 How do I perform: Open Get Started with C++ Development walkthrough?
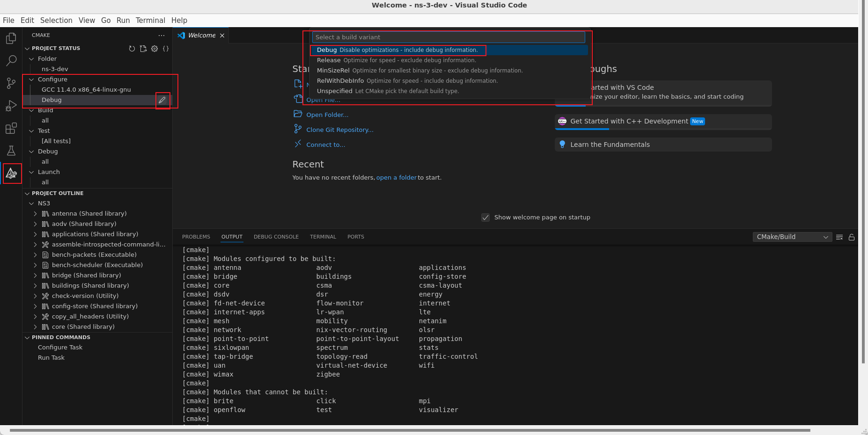(x=663, y=122)
